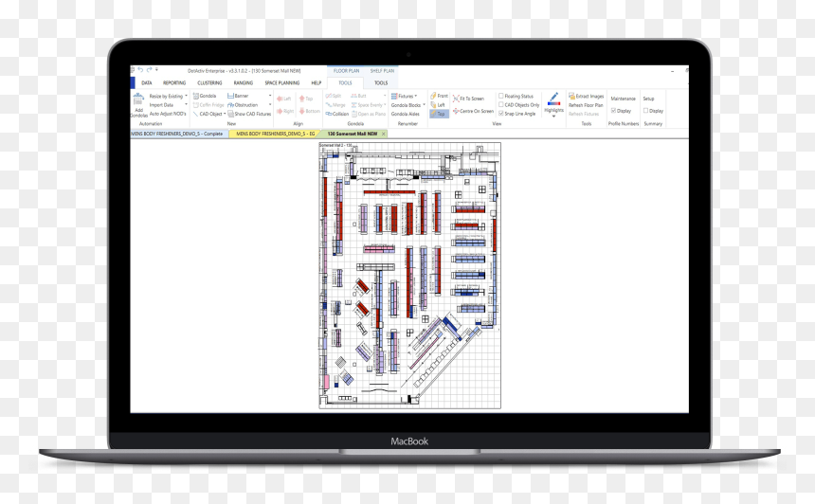Click Refresh Floor Plan
This screenshot has height=504, width=815.
pos(586,105)
